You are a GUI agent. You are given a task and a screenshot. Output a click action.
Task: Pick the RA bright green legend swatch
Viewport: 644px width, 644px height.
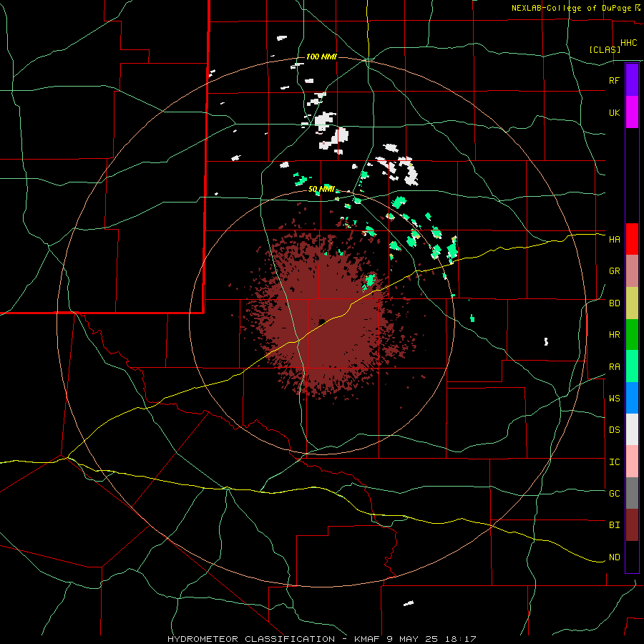[x=632, y=366]
